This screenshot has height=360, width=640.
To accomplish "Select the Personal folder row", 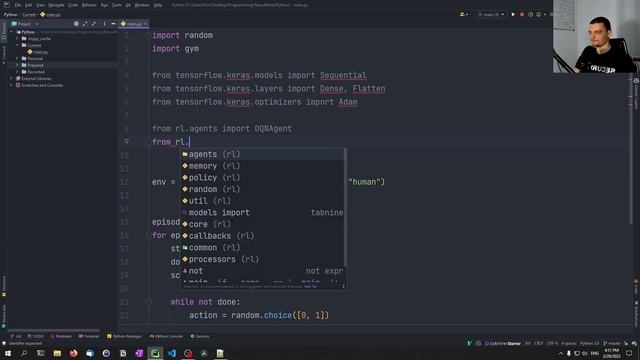I will tap(62, 58).
